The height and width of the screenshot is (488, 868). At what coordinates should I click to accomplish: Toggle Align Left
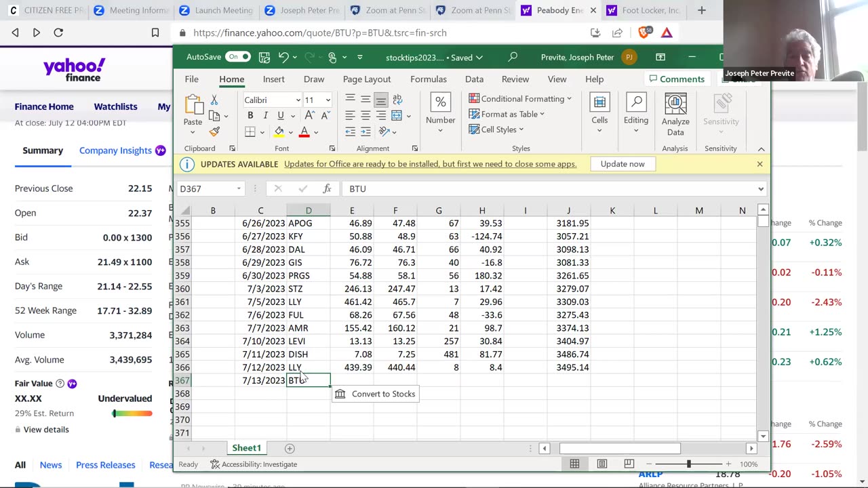pyautogui.click(x=350, y=115)
